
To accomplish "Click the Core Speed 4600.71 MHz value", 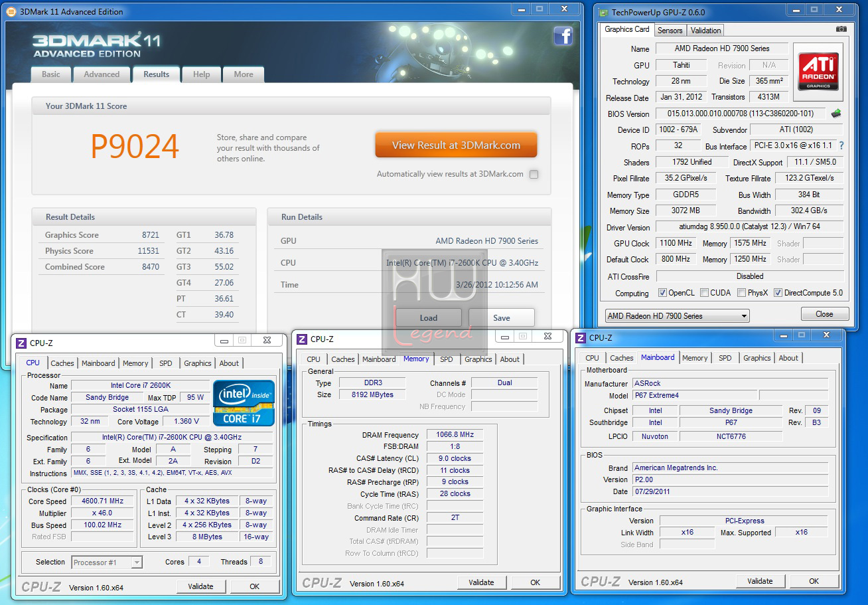I will (104, 501).
